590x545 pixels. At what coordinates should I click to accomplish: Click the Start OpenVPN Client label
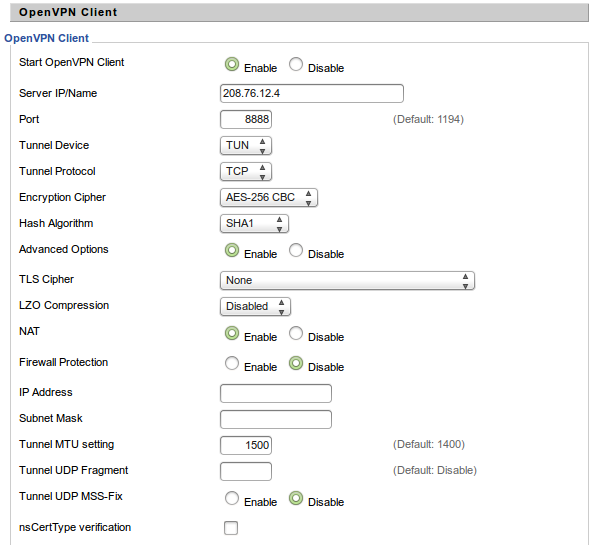(71, 62)
